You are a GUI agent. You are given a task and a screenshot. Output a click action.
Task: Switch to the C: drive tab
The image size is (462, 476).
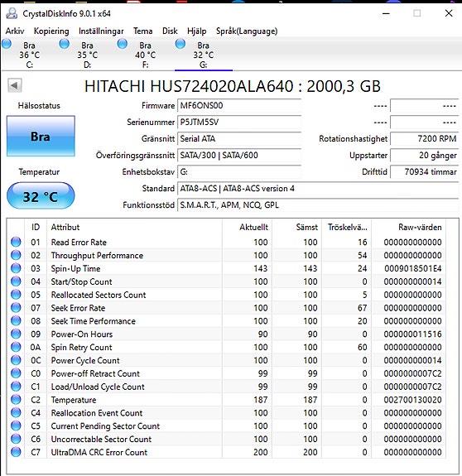click(30, 55)
